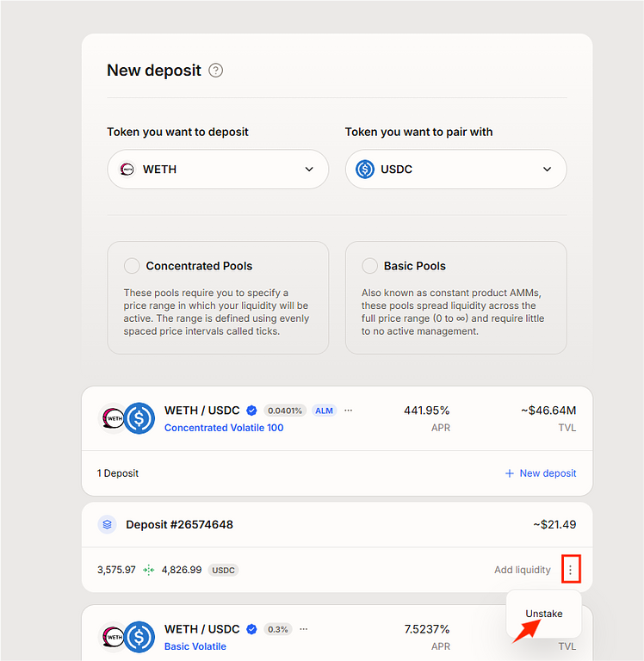The image size is (644, 661).
Task: Open the Concentrated Volatile 100 pool link
Action: tap(224, 428)
